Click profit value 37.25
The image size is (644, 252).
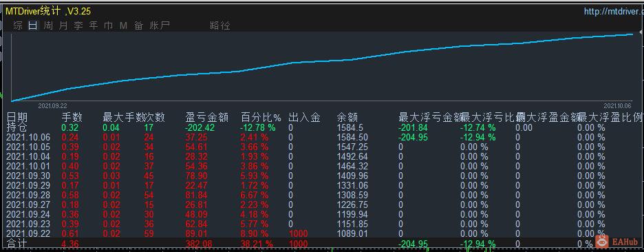(x=196, y=137)
